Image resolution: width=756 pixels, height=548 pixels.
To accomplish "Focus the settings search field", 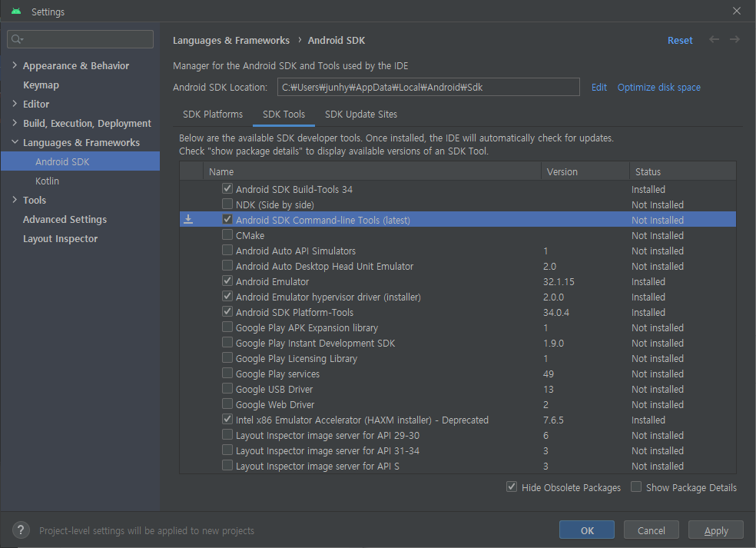I will pyautogui.click(x=80, y=39).
